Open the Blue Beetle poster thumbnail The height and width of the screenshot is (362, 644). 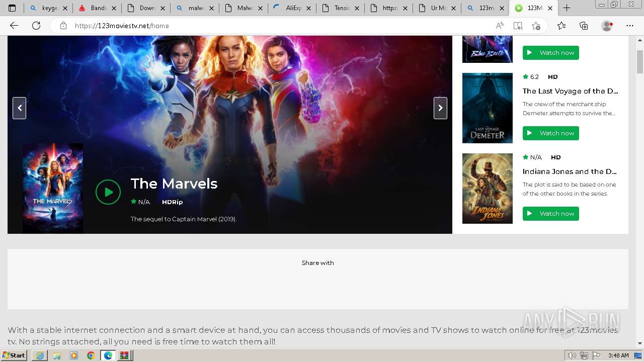point(488,49)
